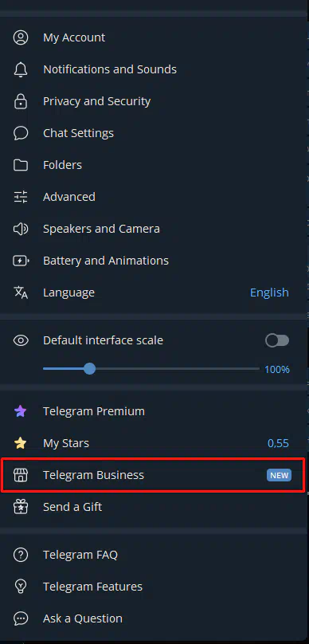Click the sliders icon for Advanced settings
Viewport: 309px width, 644px height.
21,197
